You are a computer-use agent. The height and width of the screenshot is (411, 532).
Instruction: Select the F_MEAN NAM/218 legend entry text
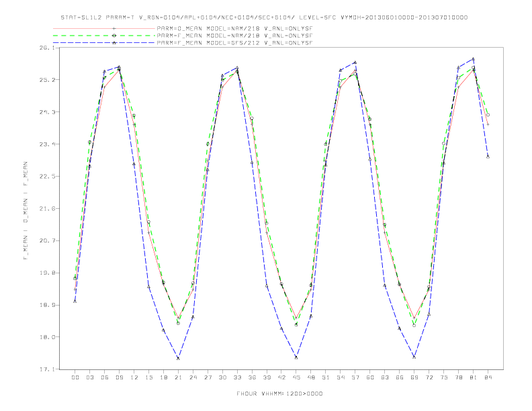(x=234, y=36)
